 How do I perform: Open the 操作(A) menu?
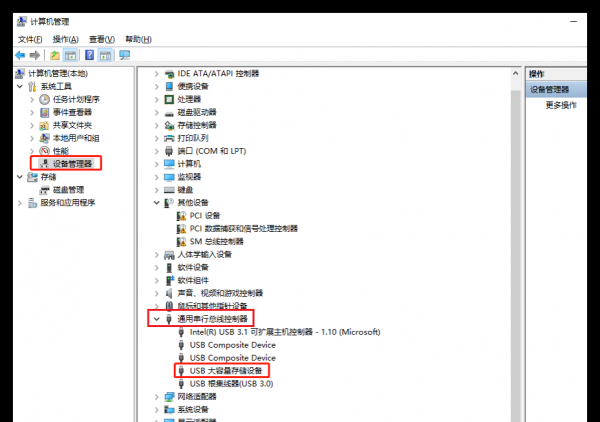coord(65,39)
